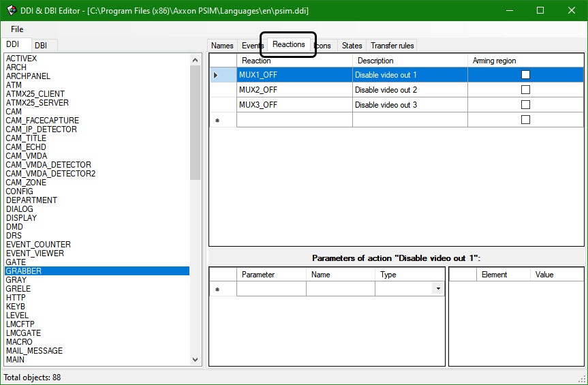This screenshot has height=385, width=588.
Task: Select the Names tab
Action: [x=222, y=46]
